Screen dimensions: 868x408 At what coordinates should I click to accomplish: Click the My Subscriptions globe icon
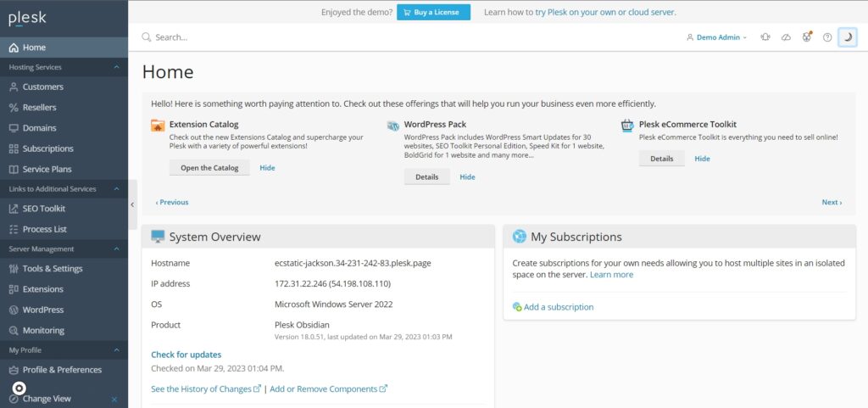pos(520,237)
